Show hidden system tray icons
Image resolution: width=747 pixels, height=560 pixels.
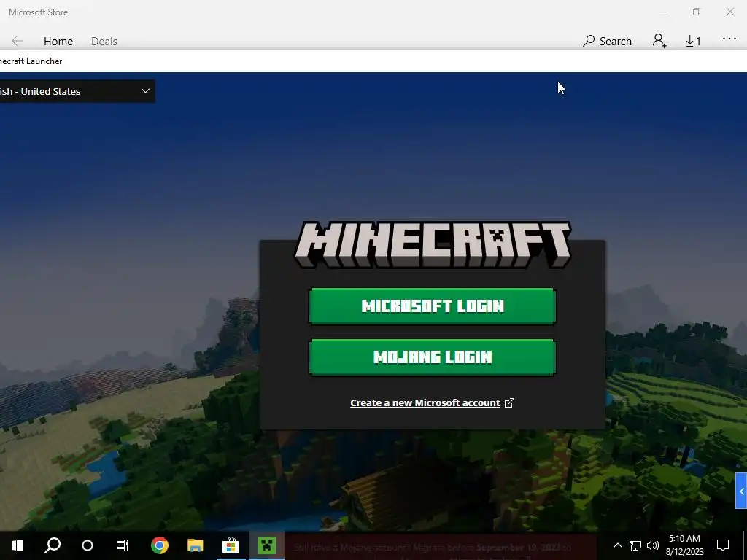tap(617, 545)
